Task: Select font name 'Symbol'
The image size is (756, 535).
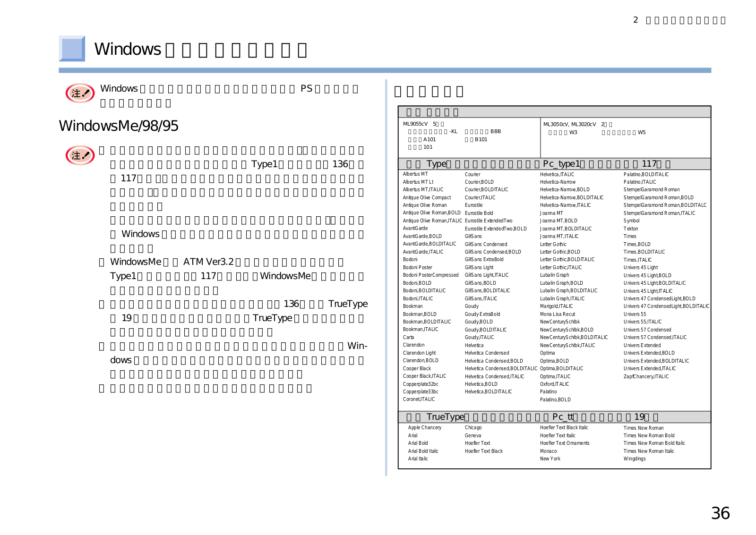Action: click(x=632, y=221)
